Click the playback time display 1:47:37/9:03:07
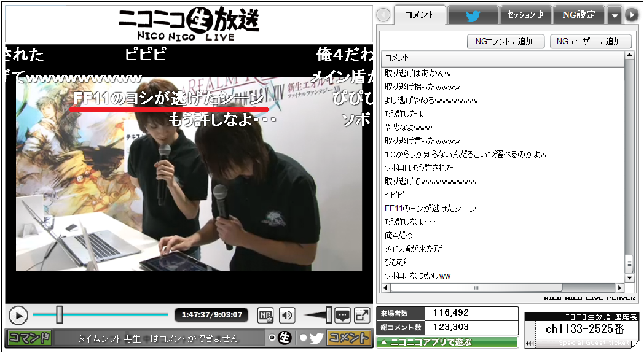The height and width of the screenshot is (353, 644). pos(211,315)
